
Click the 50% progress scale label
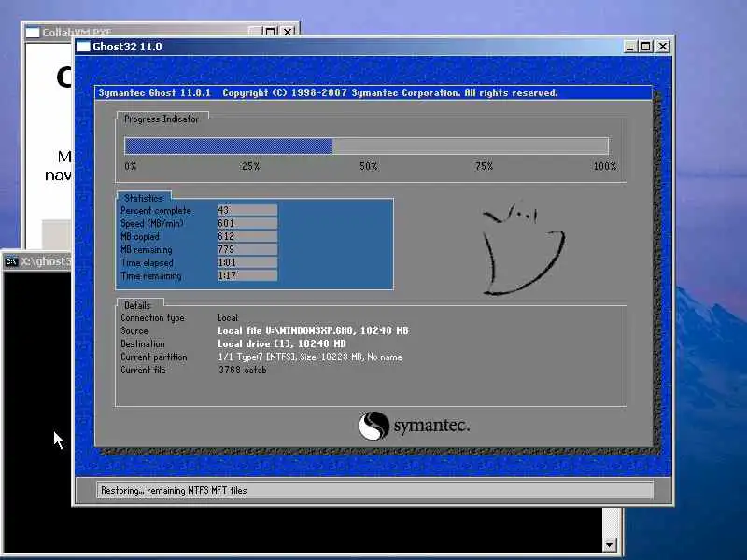click(x=368, y=166)
